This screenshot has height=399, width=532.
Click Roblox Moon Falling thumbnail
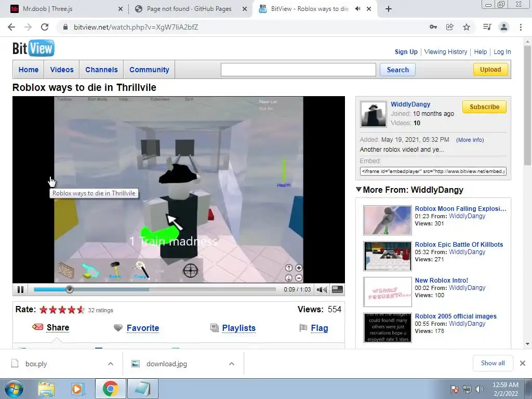click(x=388, y=220)
